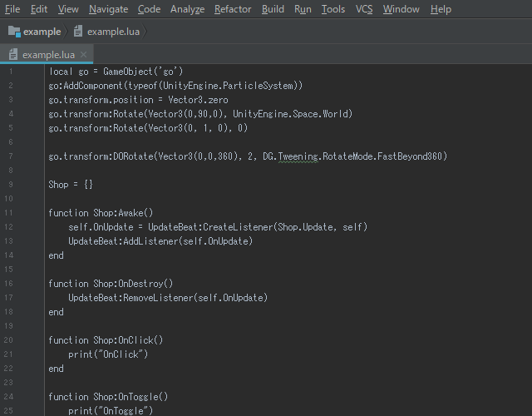Click the print("OnClick") statement

[x=108, y=354]
